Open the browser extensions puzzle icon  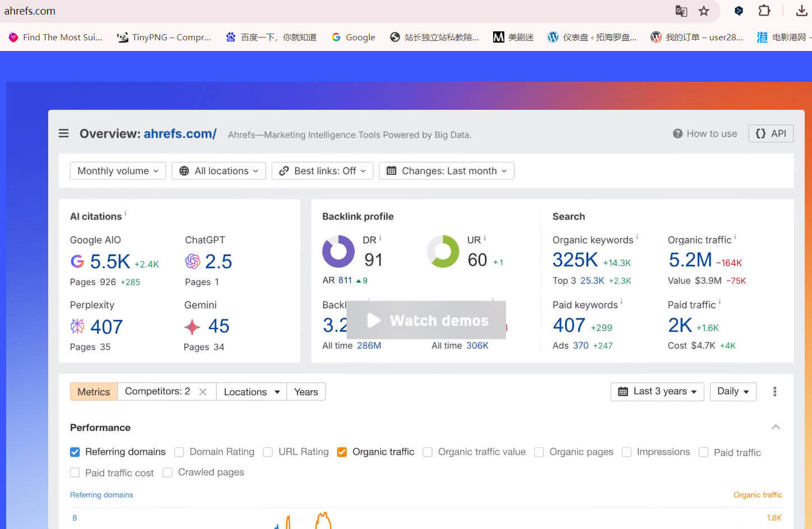pyautogui.click(x=764, y=11)
